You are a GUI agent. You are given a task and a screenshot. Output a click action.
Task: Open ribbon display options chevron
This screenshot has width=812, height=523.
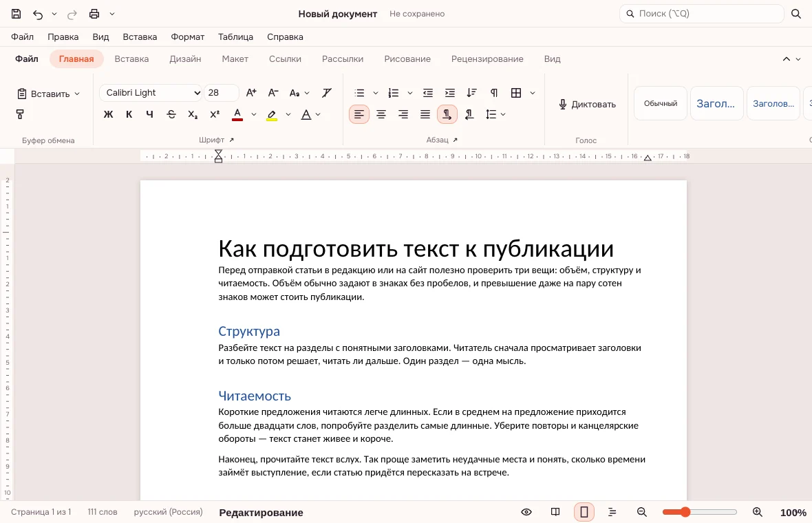(798, 59)
